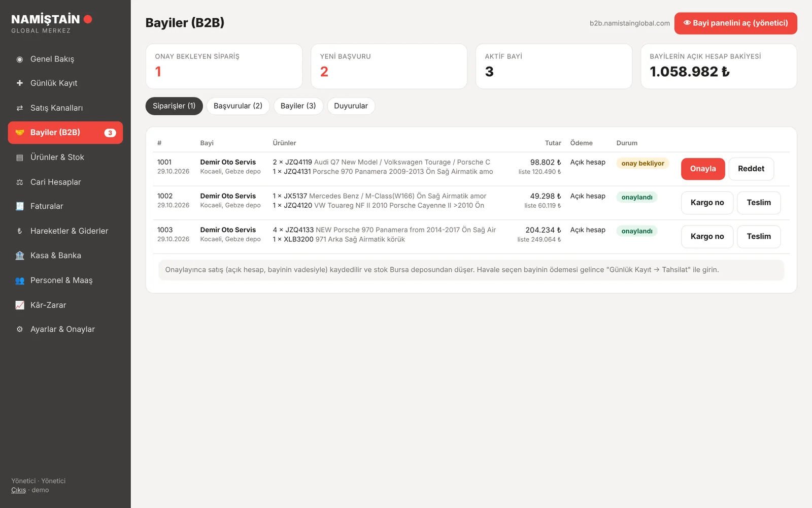812x508 pixels.
Task: Click product code JX5137 in order 1002
Action: tap(295, 196)
